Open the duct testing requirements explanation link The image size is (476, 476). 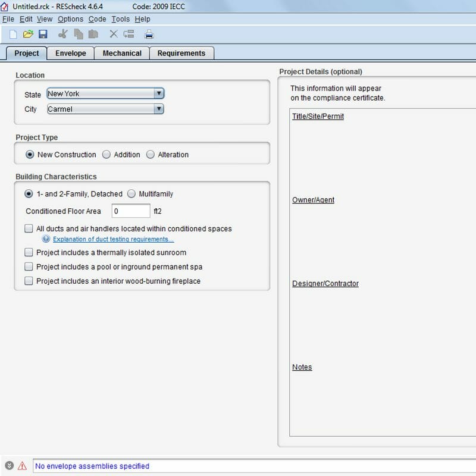[x=113, y=240]
